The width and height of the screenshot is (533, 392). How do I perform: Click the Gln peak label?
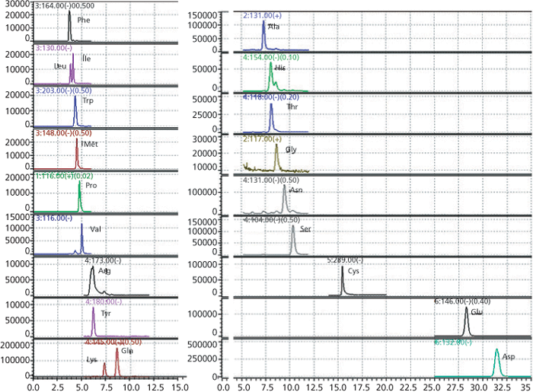pos(127,351)
